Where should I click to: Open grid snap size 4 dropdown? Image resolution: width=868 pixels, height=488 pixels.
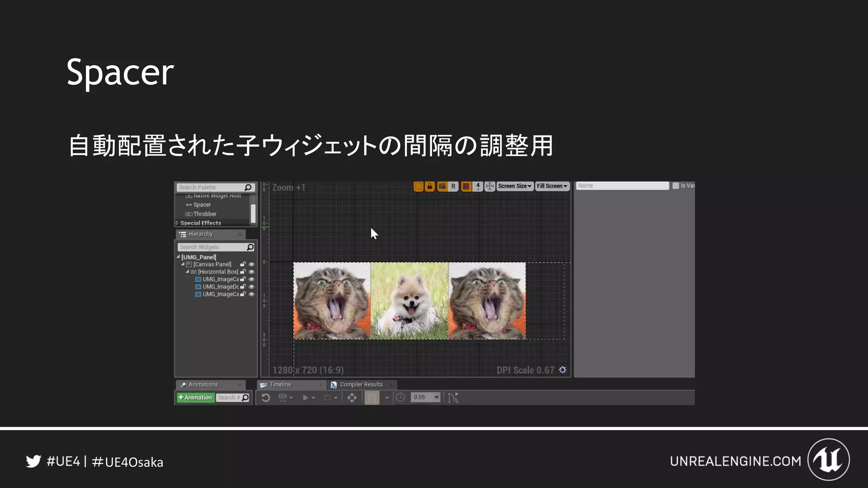478,186
